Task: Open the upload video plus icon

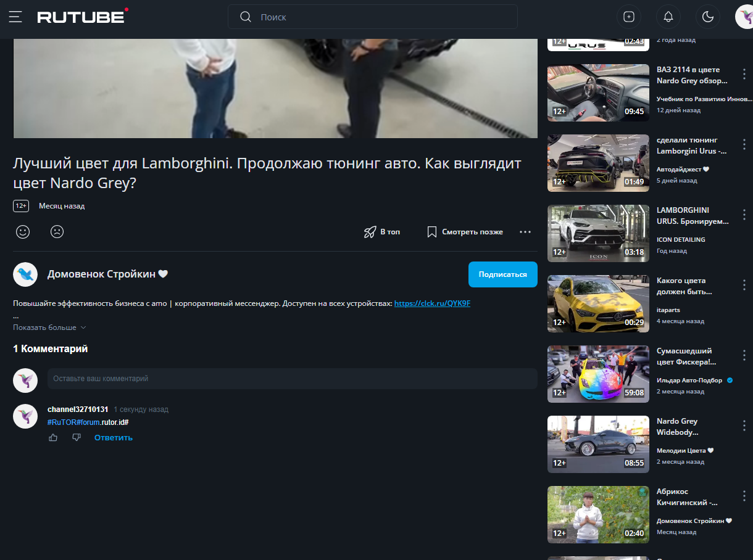Action: pyautogui.click(x=629, y=17)
